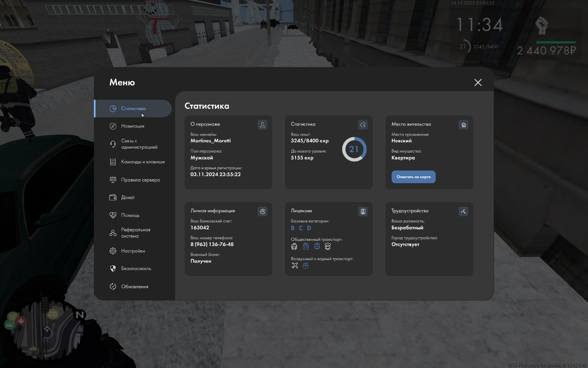Open the Донат section
The height and width of the screenshot is (368, 588).
(x=133, y=197)
